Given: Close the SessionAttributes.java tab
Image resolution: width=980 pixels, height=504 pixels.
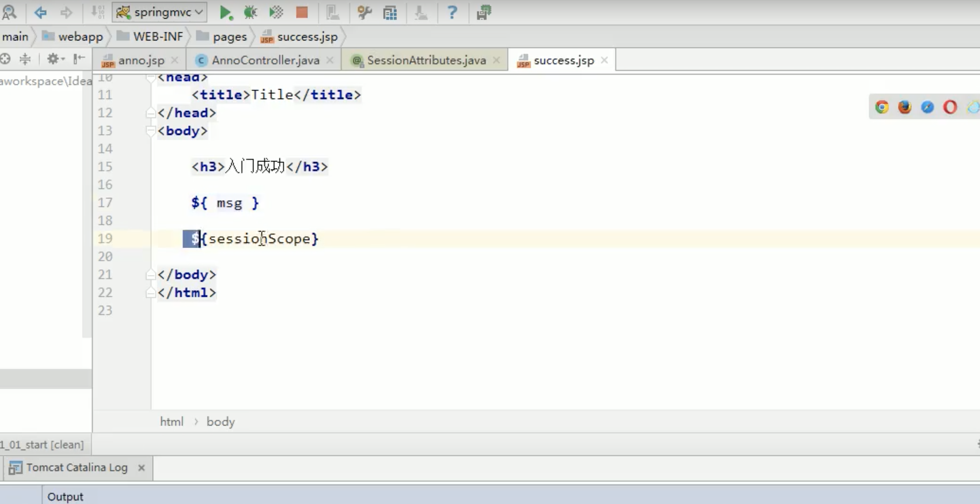Looking at the screenshot, I should point(496,60).
